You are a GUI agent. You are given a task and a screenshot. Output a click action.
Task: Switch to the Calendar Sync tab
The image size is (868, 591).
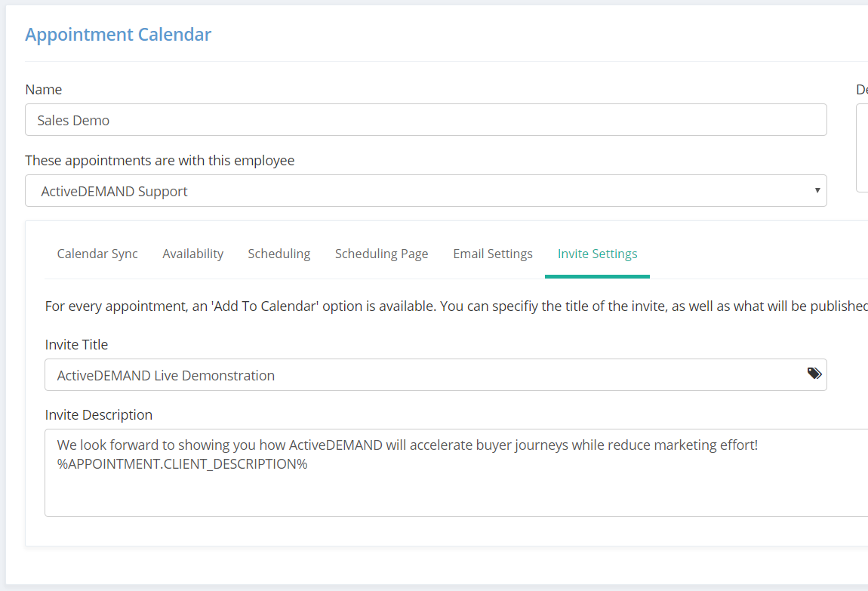(97, 254)
